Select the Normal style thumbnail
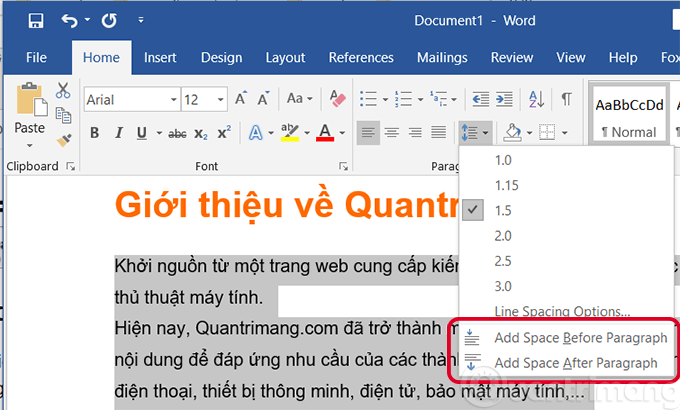 629,114
